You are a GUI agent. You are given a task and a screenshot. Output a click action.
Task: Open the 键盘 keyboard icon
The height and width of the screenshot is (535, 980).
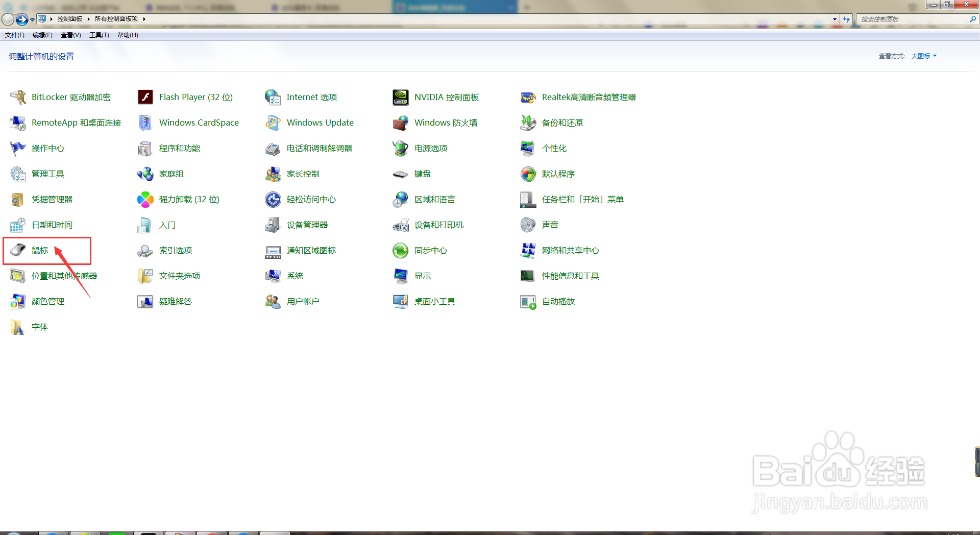coord(401,174)
